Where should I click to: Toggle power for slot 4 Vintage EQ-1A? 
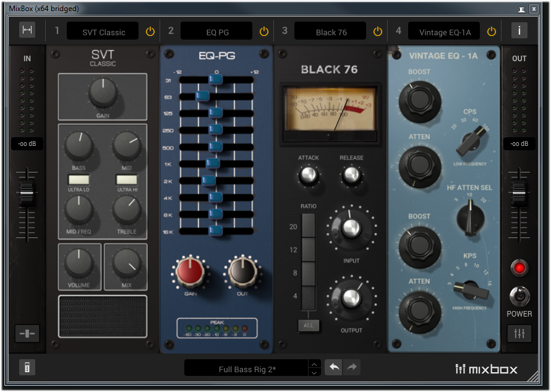click(492, 32)
